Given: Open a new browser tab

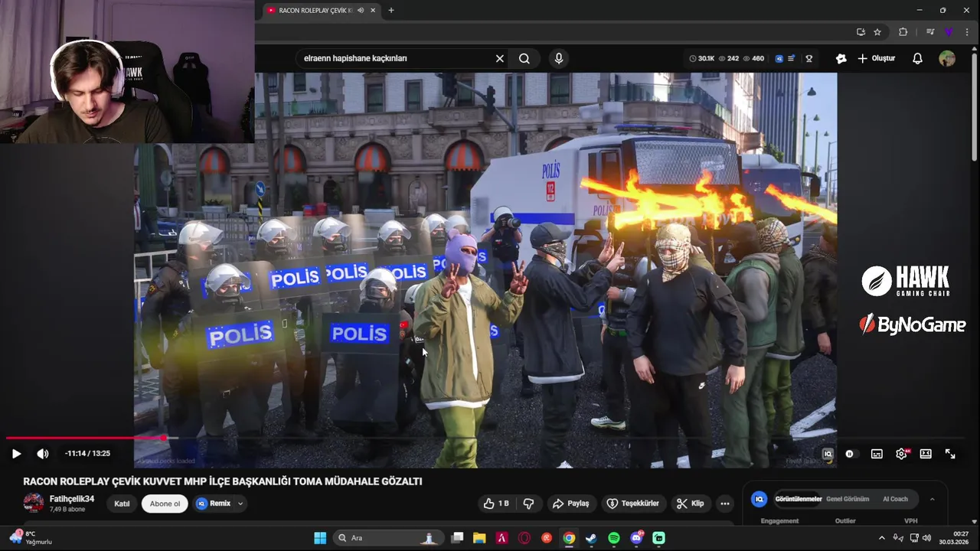Looking at the screenshot, I should click(391, 10).
